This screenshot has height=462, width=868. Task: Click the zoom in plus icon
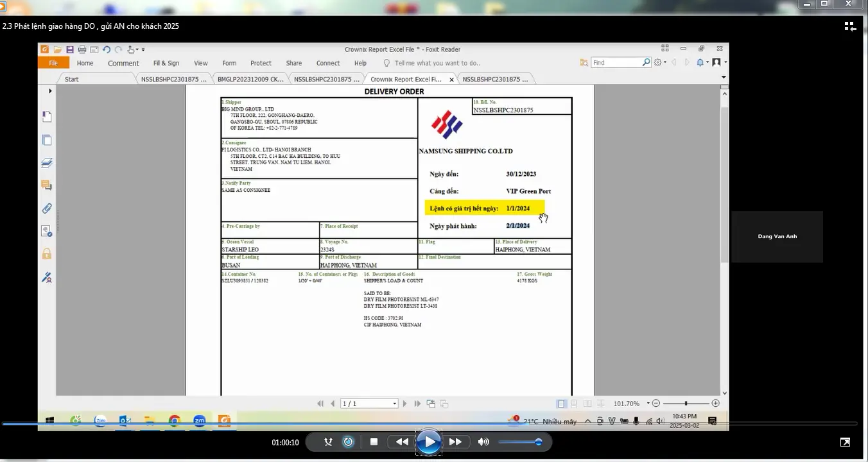(716, 404)
